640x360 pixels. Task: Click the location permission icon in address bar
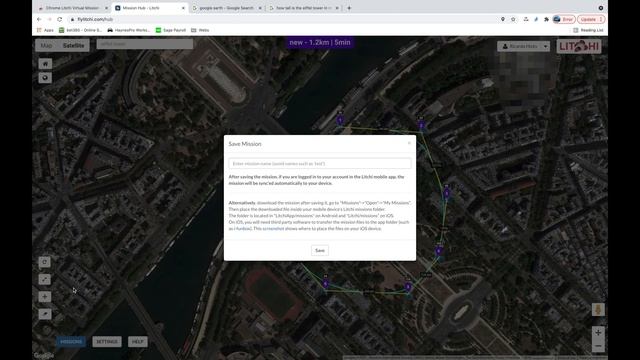[503, 19]
